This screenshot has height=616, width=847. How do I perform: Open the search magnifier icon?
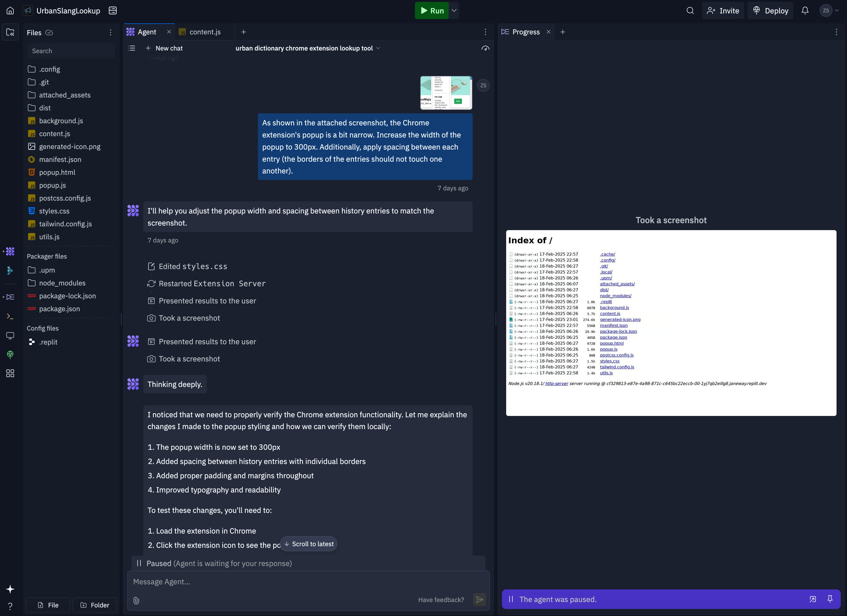690,10
